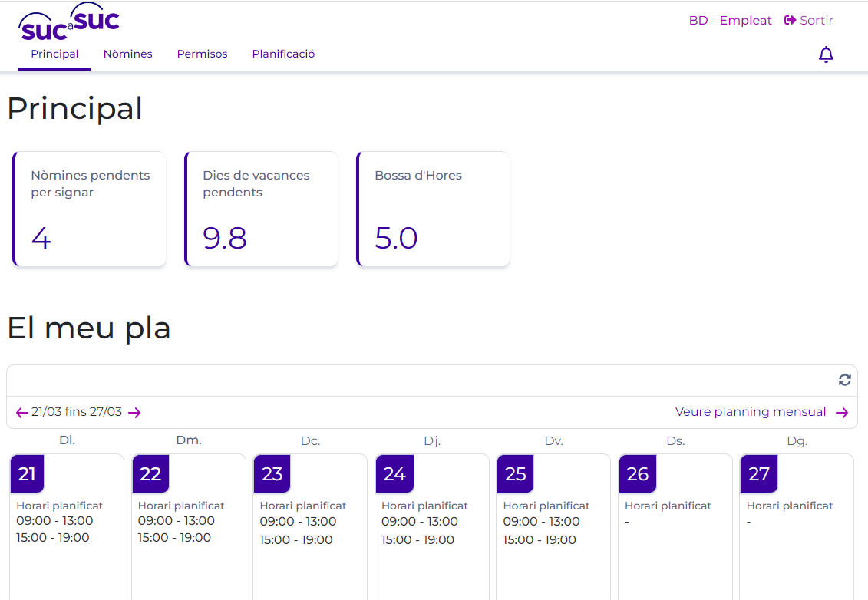This screenshot has width=868, height=600.
Task: Open the notifications bell icon
Action: (826, 54)
